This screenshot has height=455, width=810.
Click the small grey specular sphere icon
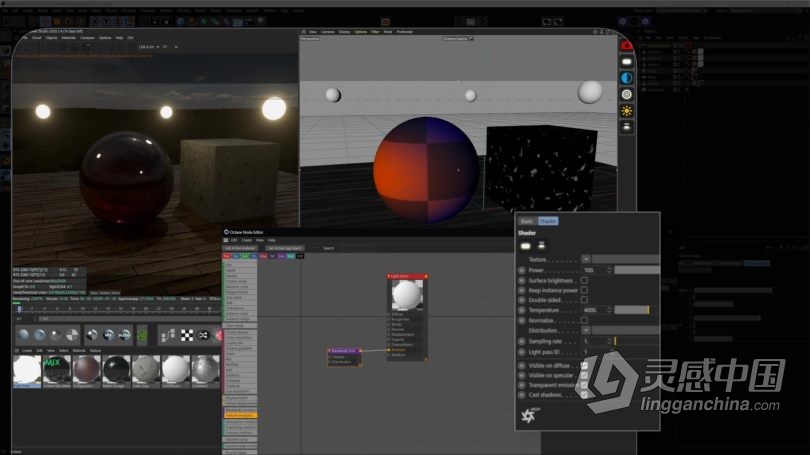pos(56,335)
